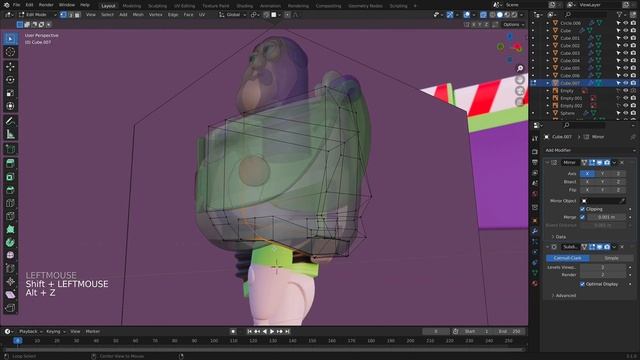Enable Mirror Axis Y toggle
640x360 pixels.
click(x=602, y=174)
